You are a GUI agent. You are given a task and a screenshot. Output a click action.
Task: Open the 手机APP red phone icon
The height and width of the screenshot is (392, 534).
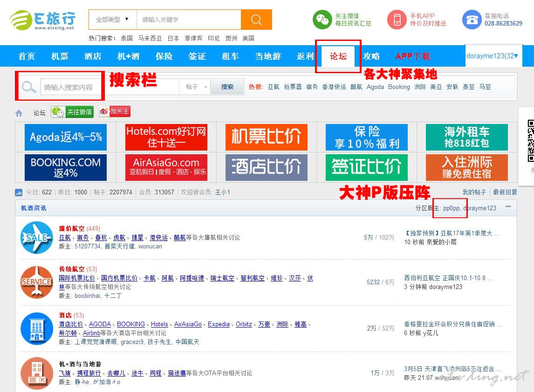point(397,20)
